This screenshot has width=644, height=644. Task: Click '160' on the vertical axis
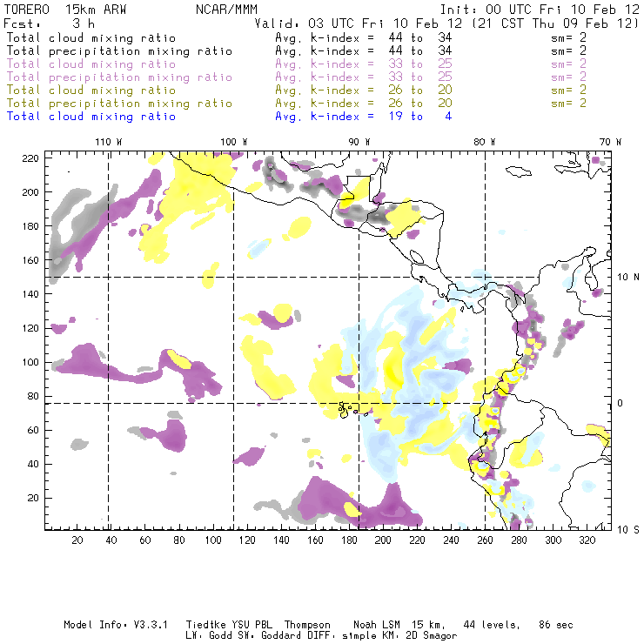pyautogui.click(x=30, y=260)
